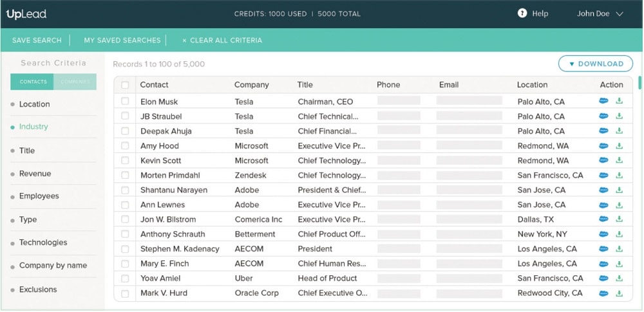Check the box next to JB Straubel
Image resolution: width=644 pixels, height=312 pixels.
tap(125, 116)
